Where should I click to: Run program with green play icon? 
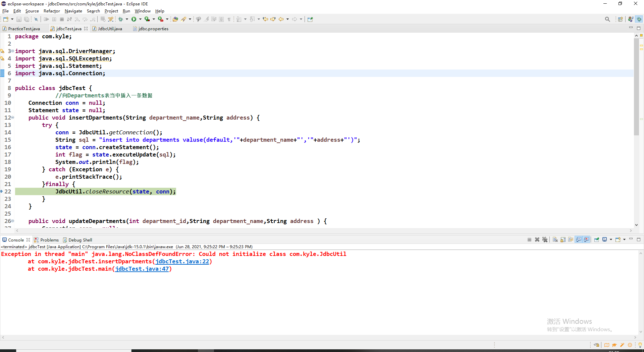[x=134, y=19]
